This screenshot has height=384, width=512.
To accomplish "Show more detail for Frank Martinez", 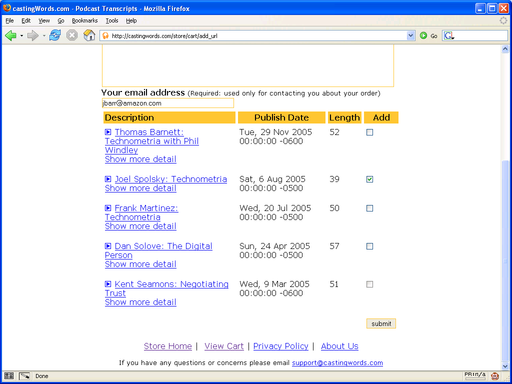I will point(141,226).
